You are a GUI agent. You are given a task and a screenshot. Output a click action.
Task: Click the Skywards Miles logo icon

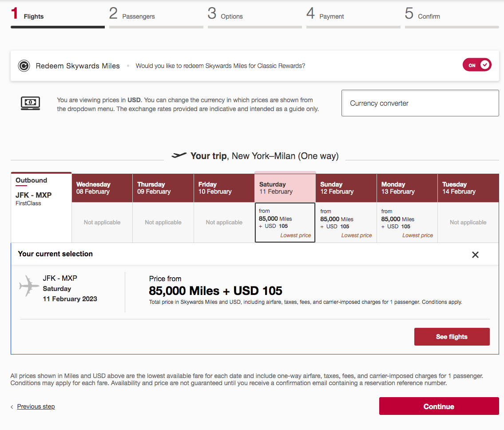(x=24, y=66)
